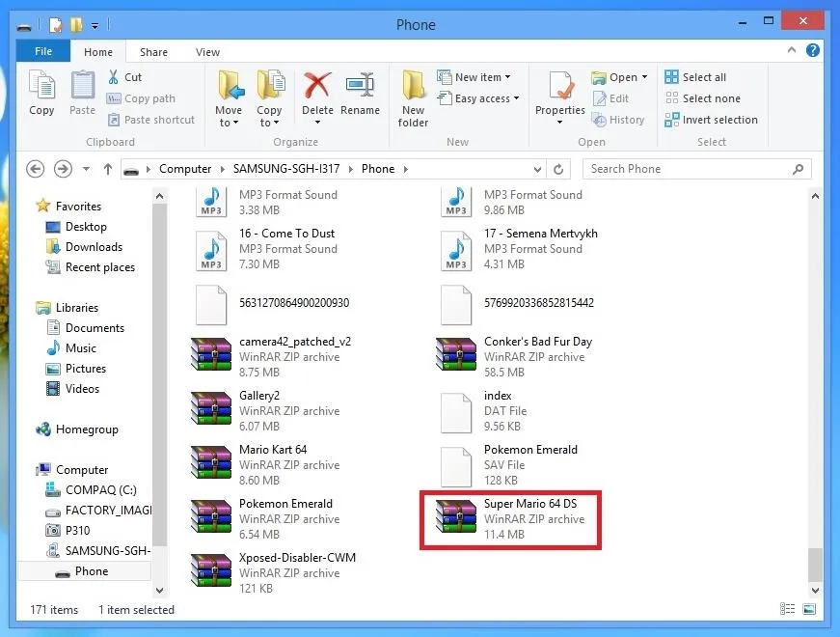The width and height of the screenshot is (840, 637).
Task: Select the camera42_patched_v2 ZIP archive
Action: click(272, 357)
